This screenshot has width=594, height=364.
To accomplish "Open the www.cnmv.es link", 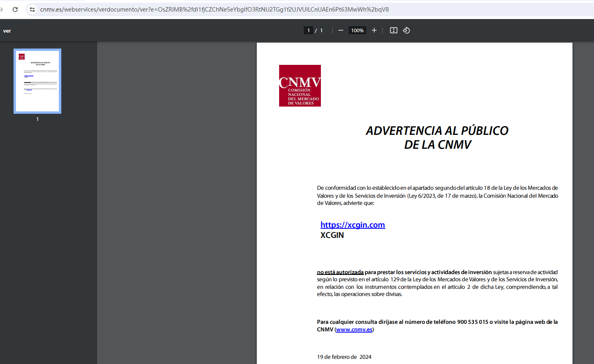I will (x=354, y=329).
